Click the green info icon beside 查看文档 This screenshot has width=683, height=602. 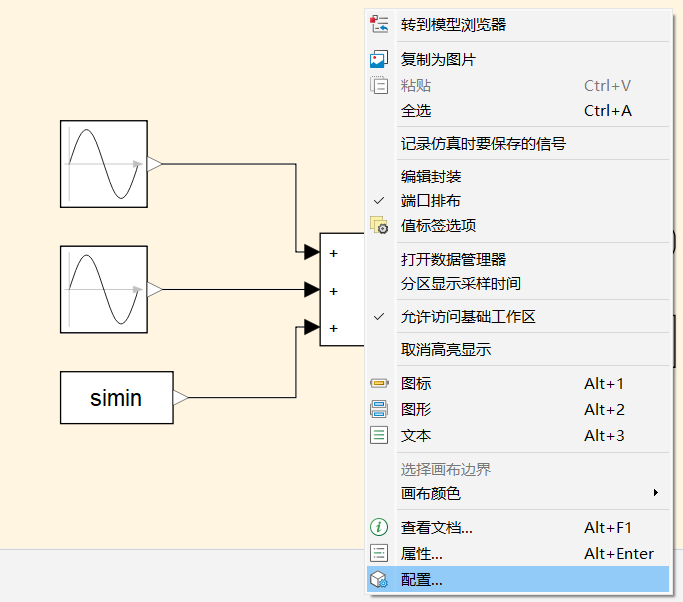tap(379, 527)
